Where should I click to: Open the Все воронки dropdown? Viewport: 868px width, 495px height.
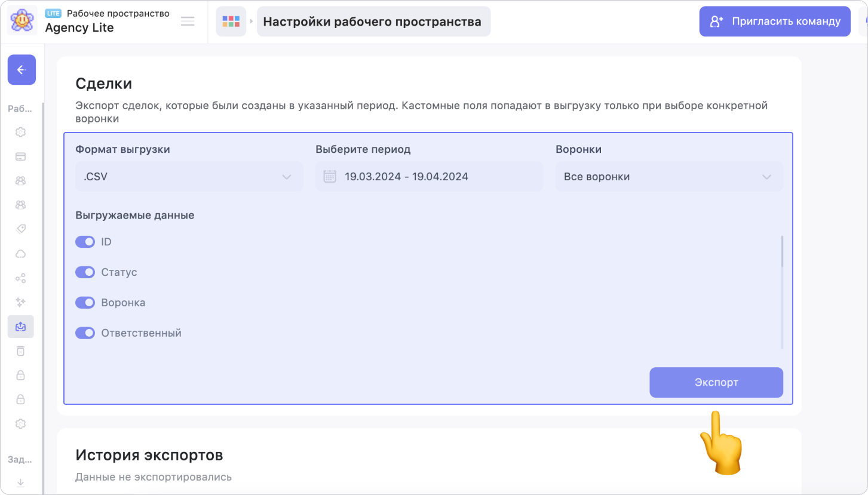668,177
